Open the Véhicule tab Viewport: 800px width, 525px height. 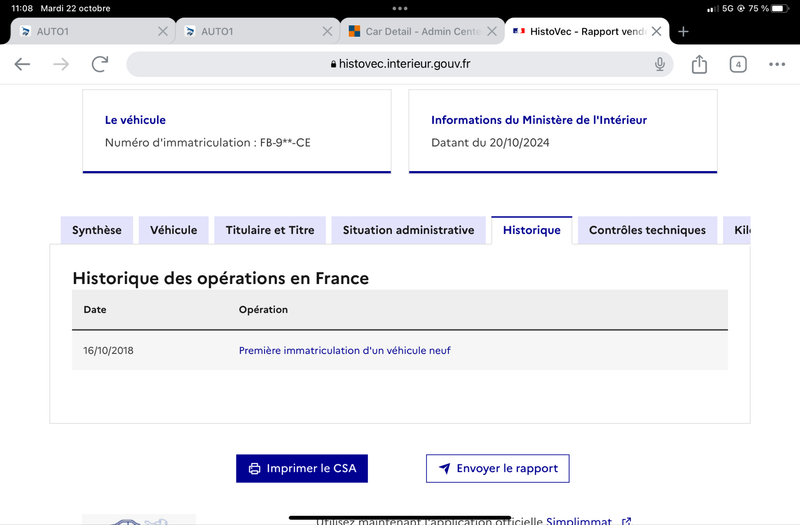point(173,230)
